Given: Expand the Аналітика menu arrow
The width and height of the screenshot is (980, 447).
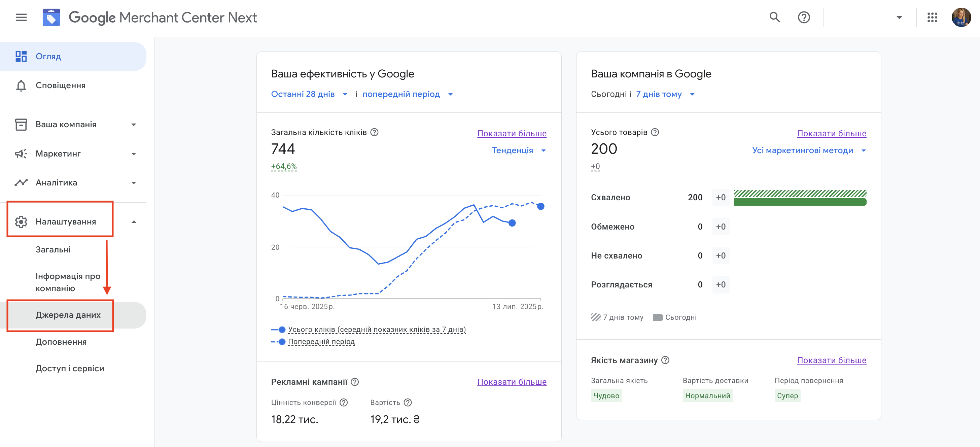Looking at the screenshot, I should tap(134, 183).
